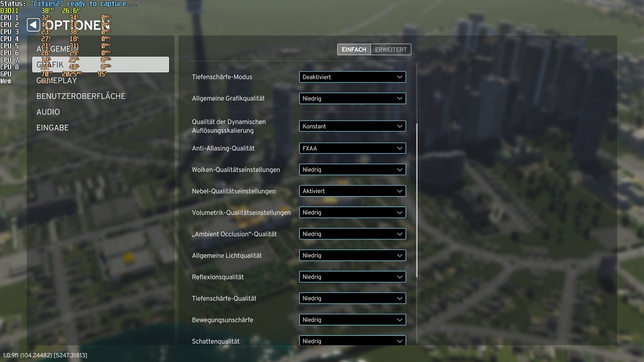
Task: Open the Schattenqualität dropdown
Action: pyautogui.click(x=352, y=340)
